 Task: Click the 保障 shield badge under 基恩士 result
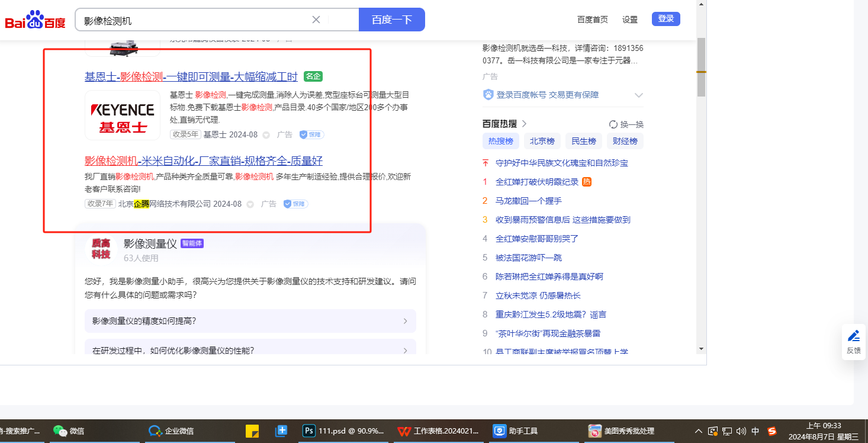[311, 134]
